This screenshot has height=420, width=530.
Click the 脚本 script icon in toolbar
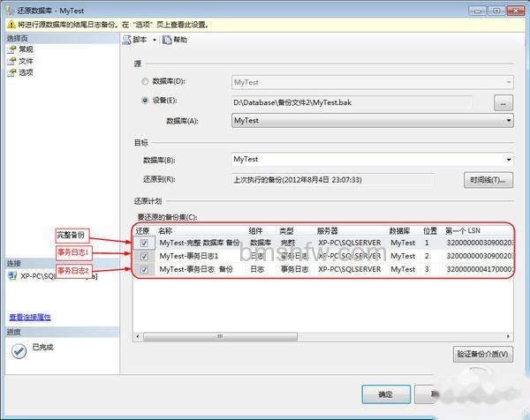click(126, 40)
